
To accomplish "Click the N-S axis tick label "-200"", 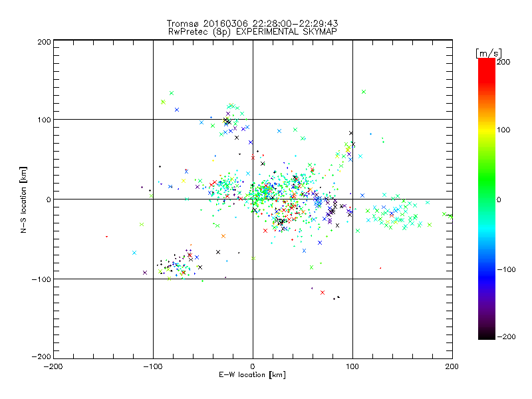I will [x=41, y=356].
